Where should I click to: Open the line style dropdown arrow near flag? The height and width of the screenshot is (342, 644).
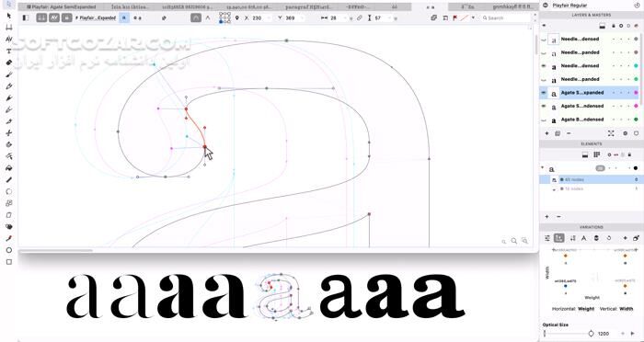click(473, 17)
